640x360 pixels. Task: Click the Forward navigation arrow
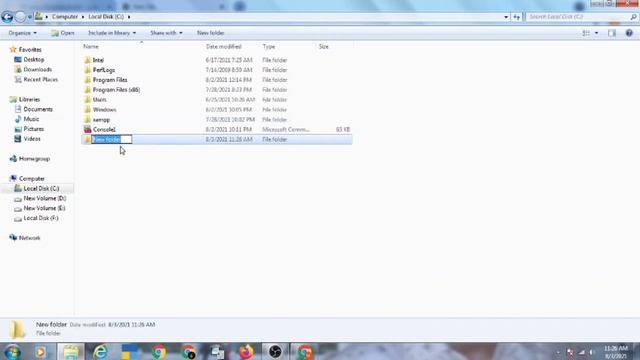point(20,17)
